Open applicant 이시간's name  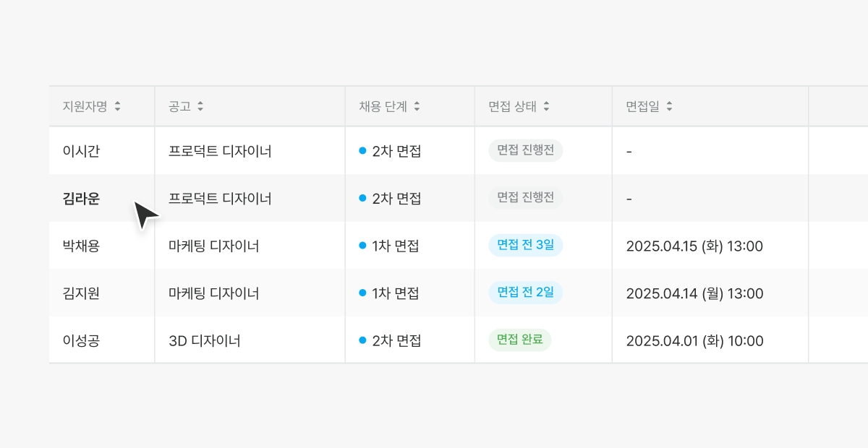pos(81,151)
